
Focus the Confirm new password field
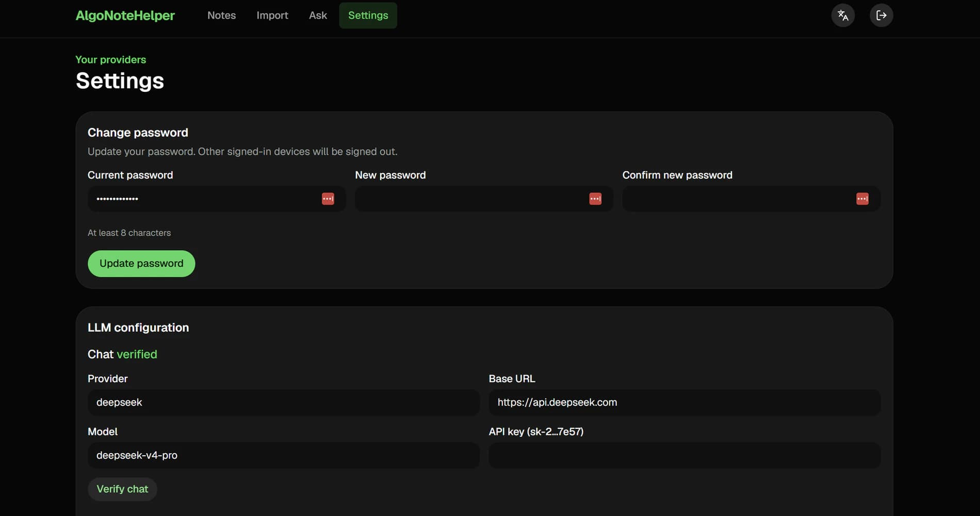coord(752,199)
